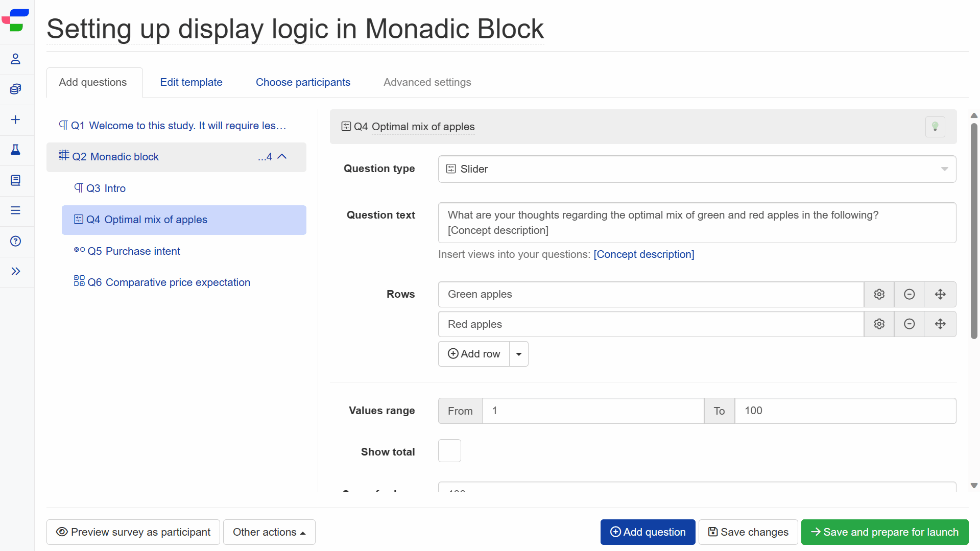
Task: Switch to the Advanced settings tab
Action: 427,82
